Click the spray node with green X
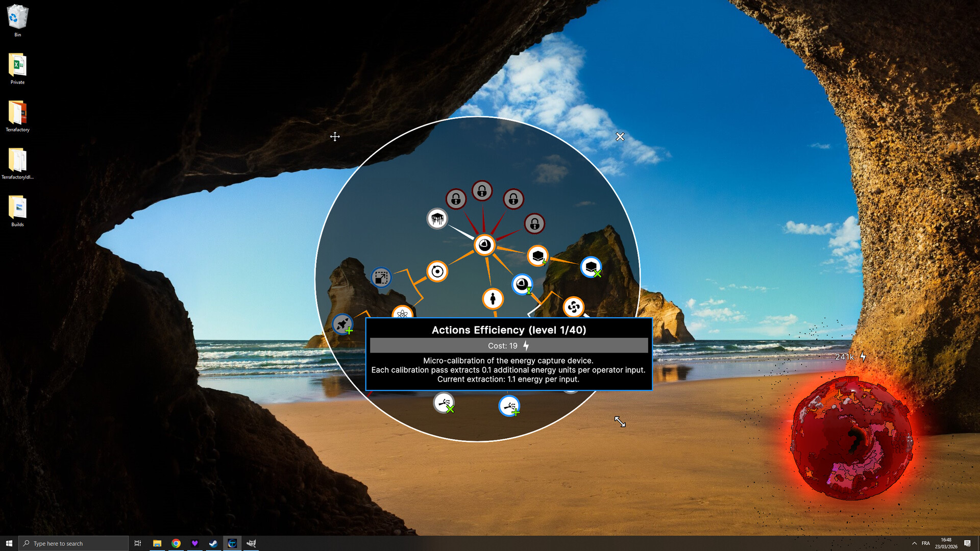Image resolution: width=980 pixels, height=551 pixels. [x=444, y=403]
